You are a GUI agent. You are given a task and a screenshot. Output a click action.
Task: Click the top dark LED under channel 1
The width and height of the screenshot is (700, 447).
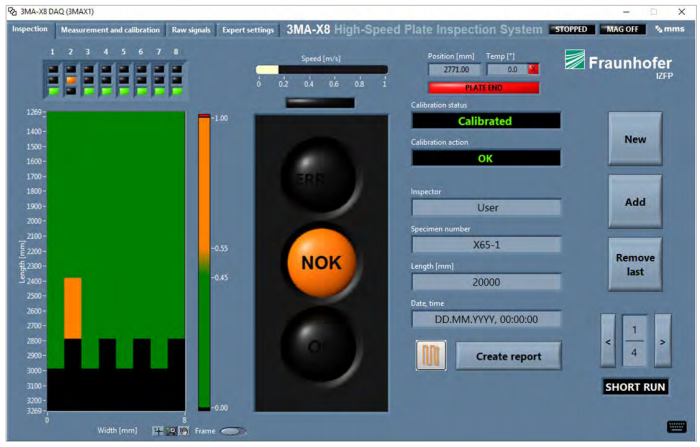(x=53, y=69)
